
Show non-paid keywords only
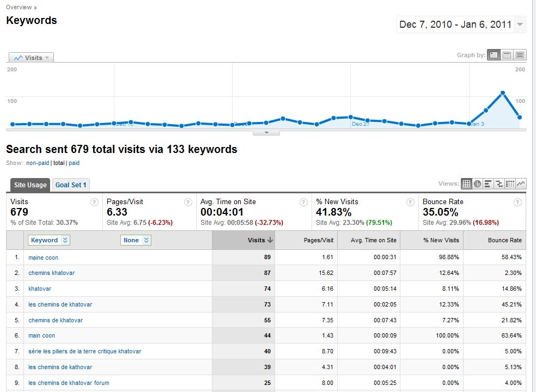(x=38, y=163)
